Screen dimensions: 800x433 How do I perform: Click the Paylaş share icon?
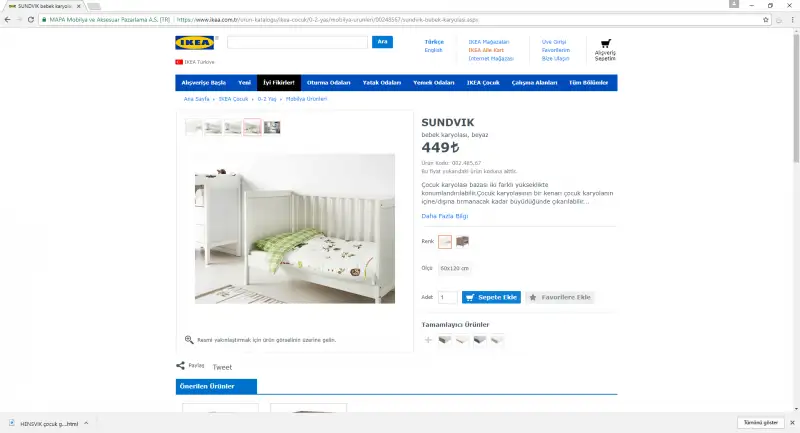click(x=180, y=365)
